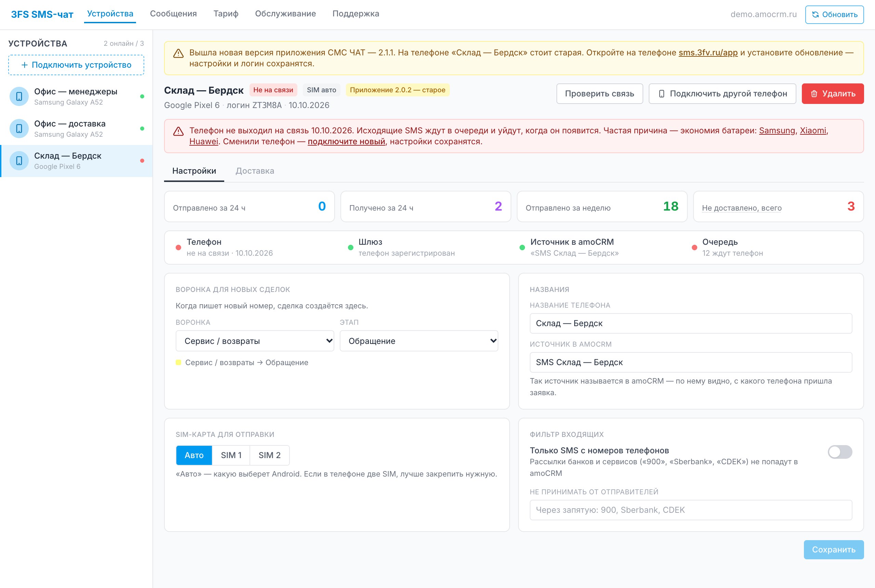Open the Huawei battery saving link

pos(204,142)
